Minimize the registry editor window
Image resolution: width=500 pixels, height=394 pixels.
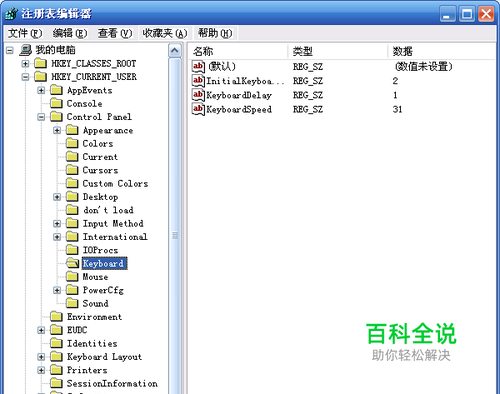click(x=447, y=14)
